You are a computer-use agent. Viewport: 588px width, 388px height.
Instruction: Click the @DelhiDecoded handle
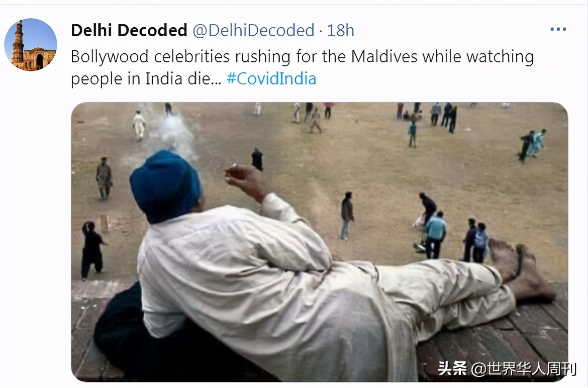coord(253,30)
